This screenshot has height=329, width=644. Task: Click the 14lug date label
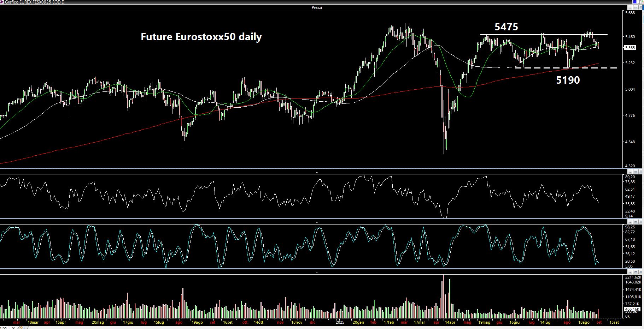pyautogui.click(x=545, y=322)
